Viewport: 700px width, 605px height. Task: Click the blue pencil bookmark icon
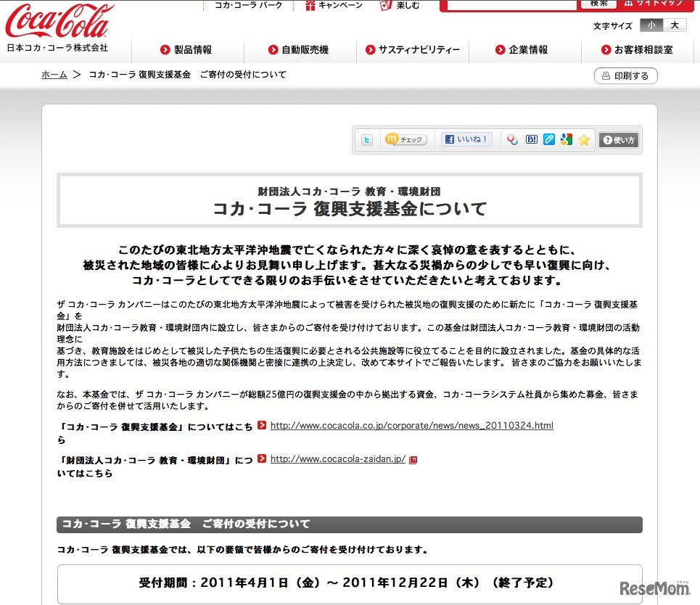[550, 139]
